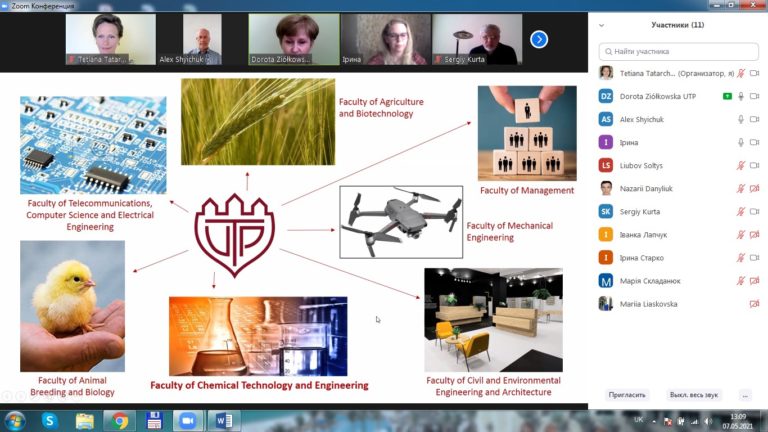
Task: Click the Выкл. весь звук button
Action: 694,395
